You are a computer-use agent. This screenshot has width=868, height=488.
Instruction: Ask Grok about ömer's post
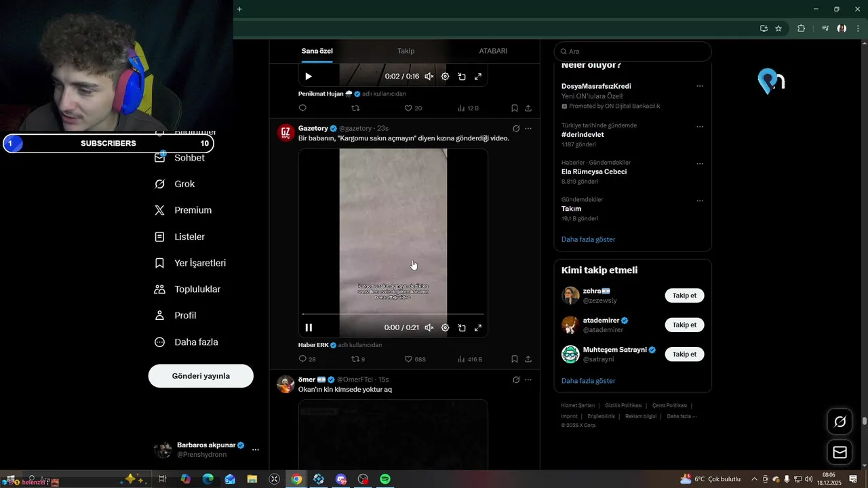click(516, 380)
